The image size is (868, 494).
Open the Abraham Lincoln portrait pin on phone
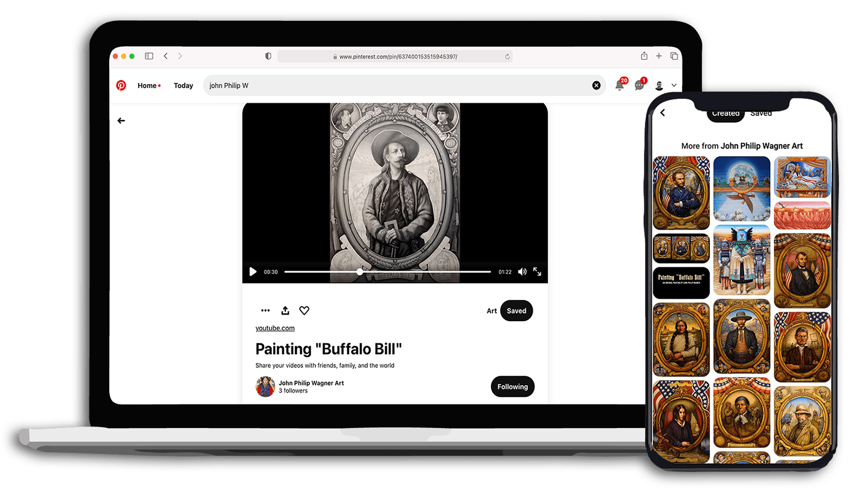pyautogui.click(x=802, y=271)
